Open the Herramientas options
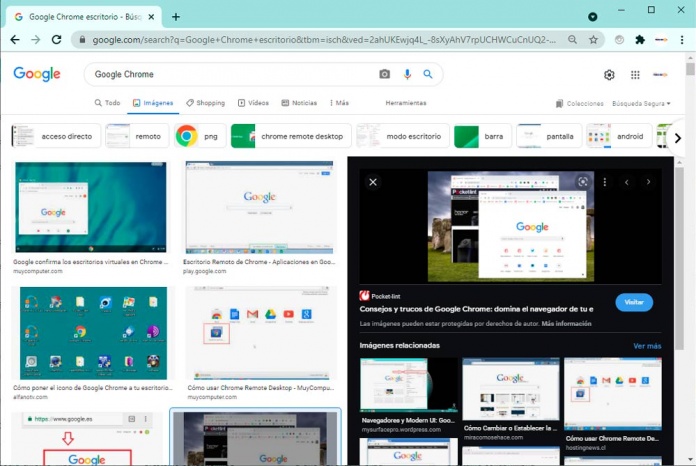The height and width of the screenshot is (466, 696). coord(406,103)
